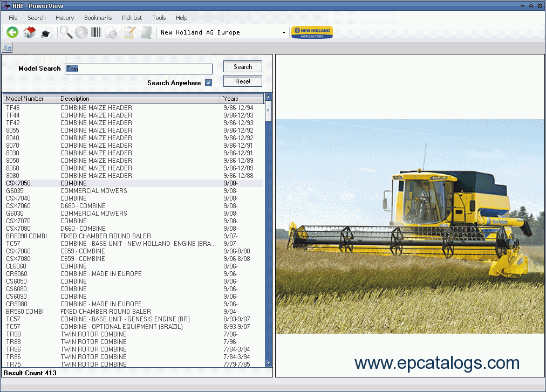Click the barcode lookup icon
Viewport: 546px width, 392px height.
95,32
